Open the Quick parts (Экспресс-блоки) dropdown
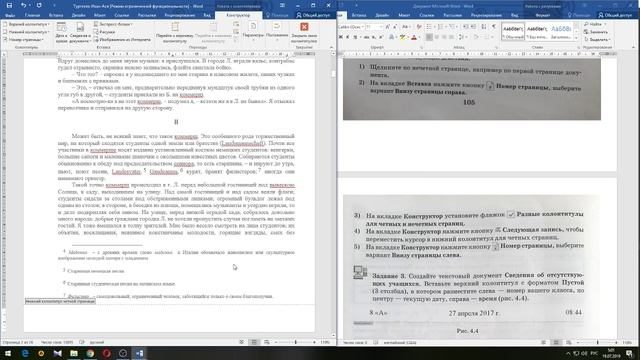640x360 pixels. (113, 24)
